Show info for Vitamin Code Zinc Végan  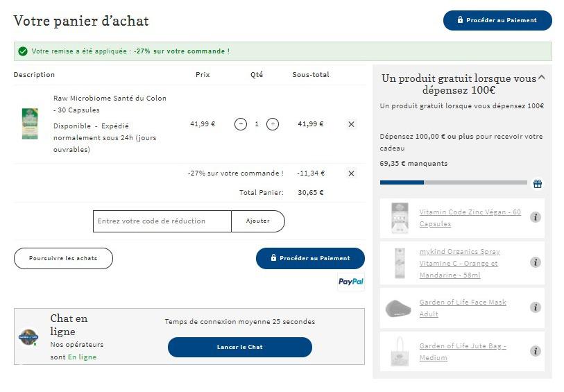(x=536, y=217)
